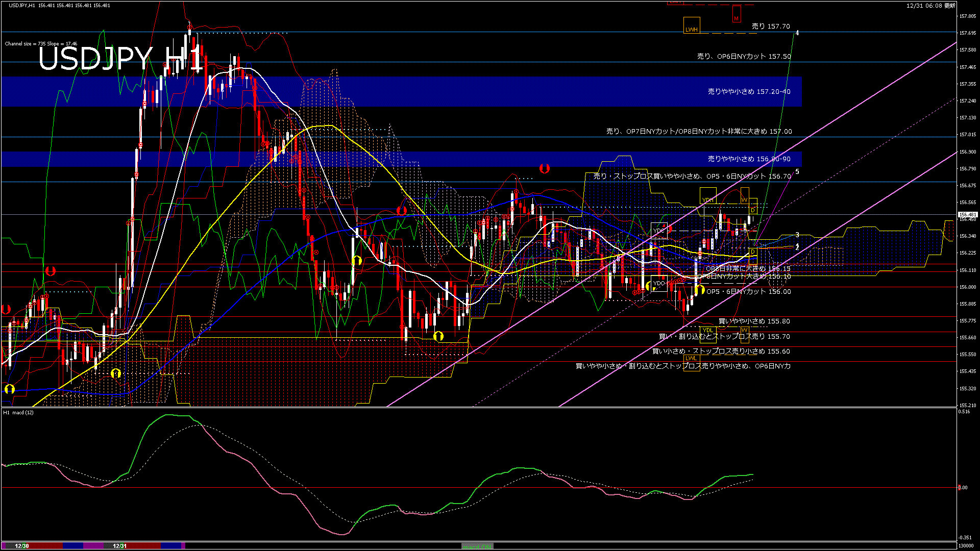Select the YDO label marker near 156.10
Image resolution: width=980 pixels, height=551 pixels.
tap(659, 283)
